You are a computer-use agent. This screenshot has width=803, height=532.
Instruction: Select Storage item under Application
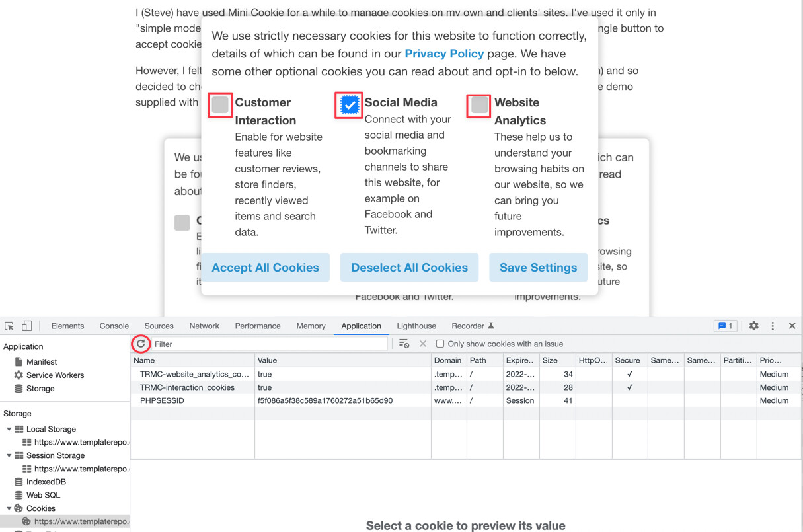point(40,389)
